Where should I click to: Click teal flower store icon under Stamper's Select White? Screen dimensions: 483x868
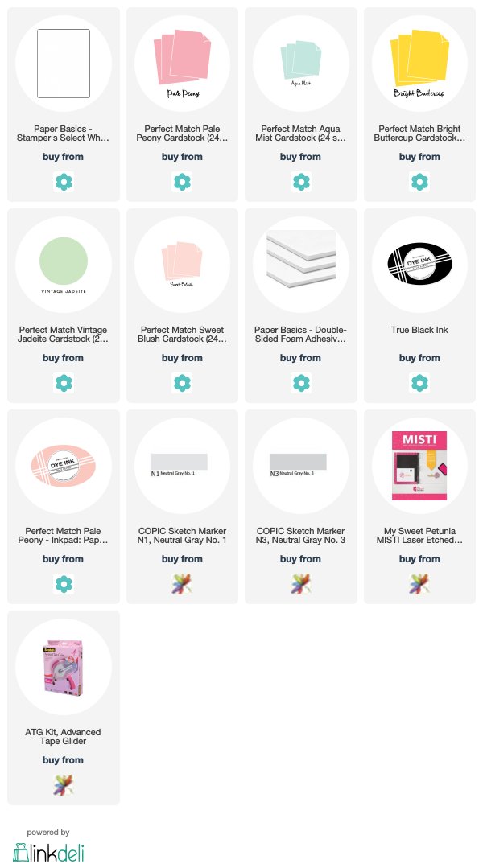(64, 182)
